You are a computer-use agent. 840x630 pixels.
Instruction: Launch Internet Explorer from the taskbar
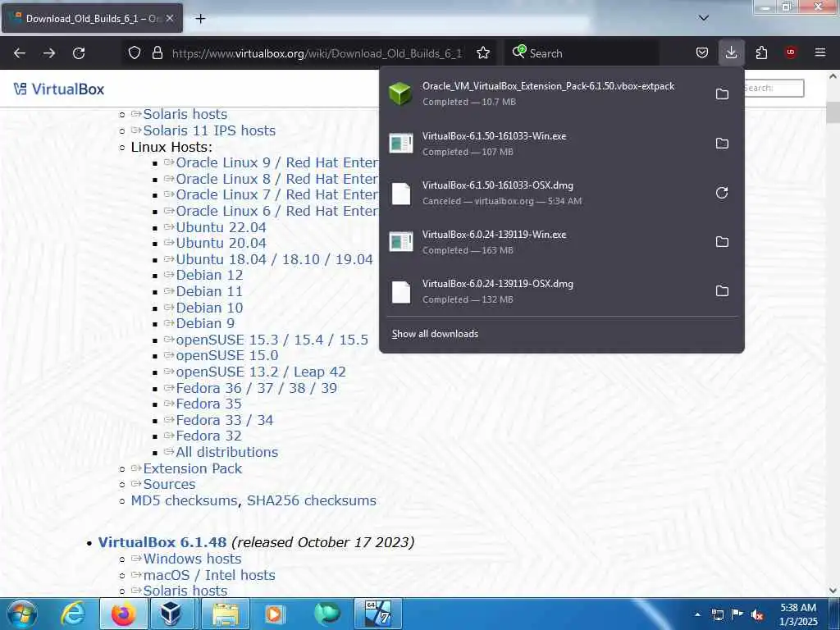pyautogui.click(x=72, y=614)
